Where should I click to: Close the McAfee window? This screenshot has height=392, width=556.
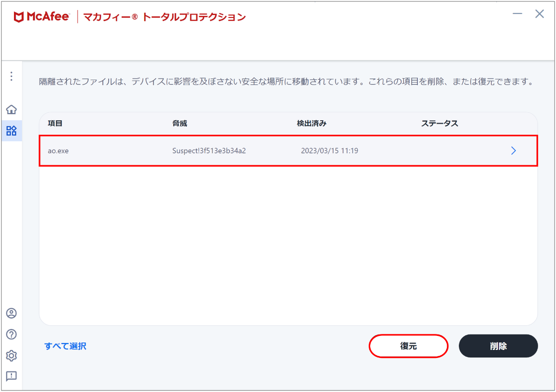pyautogui.click(x=539, y=14)
